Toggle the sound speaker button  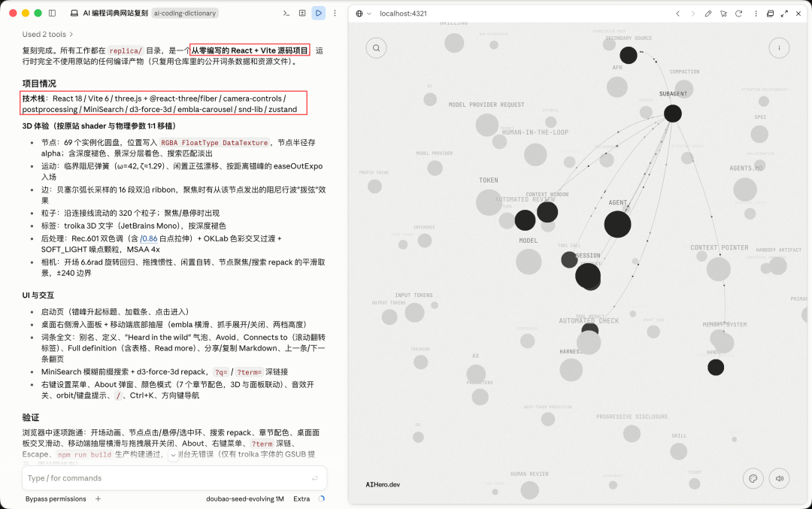tap(780, 478)
